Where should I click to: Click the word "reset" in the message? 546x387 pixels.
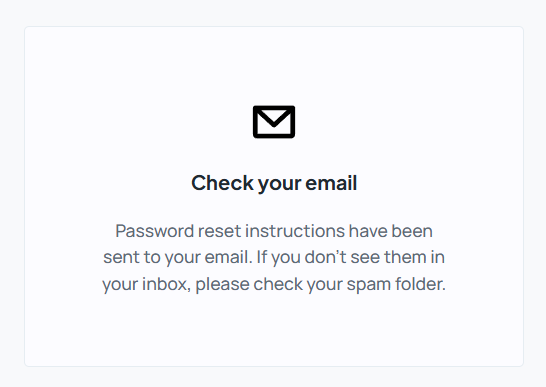[x=219, y=231]
